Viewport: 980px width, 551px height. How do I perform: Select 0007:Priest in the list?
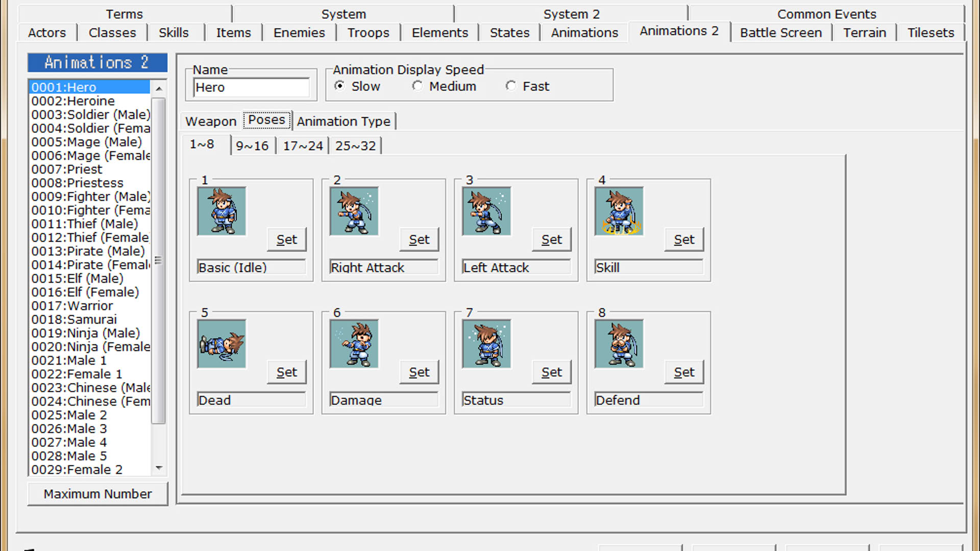90,169
